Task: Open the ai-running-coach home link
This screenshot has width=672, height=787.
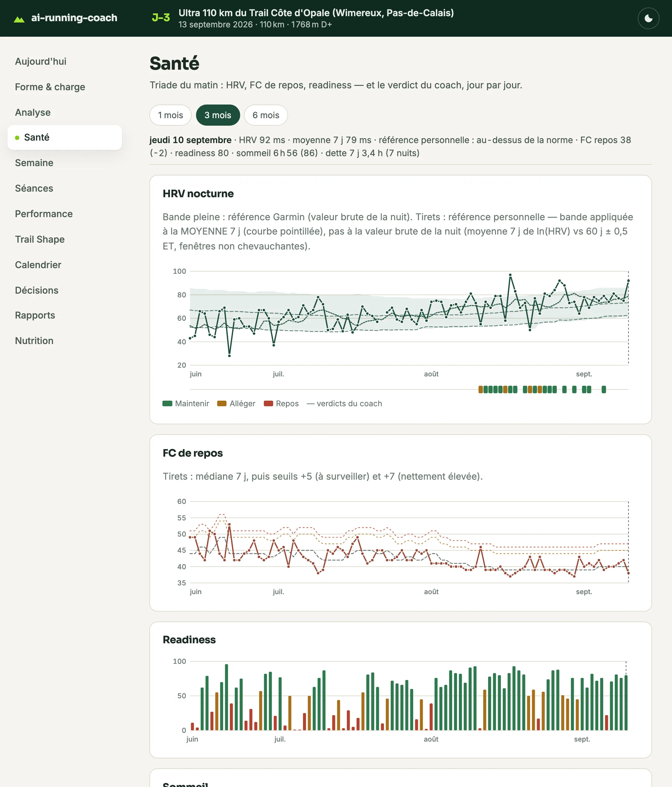Action: (65, 18)
